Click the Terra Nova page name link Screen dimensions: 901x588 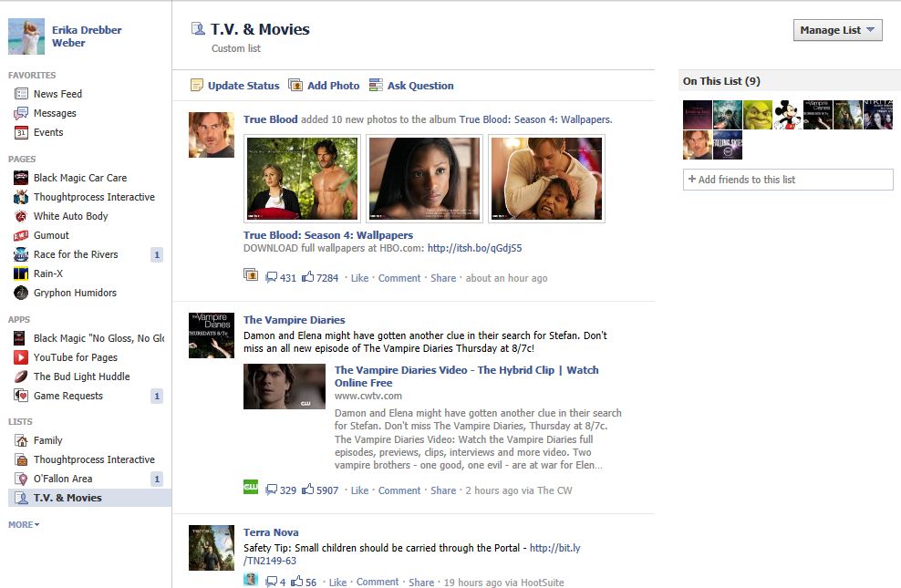click(x=271, y=532)
